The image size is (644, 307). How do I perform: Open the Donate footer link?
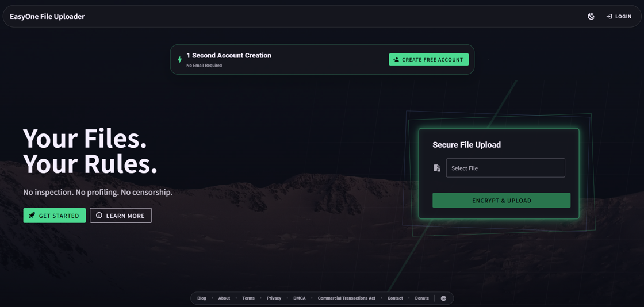pos(422,298)
